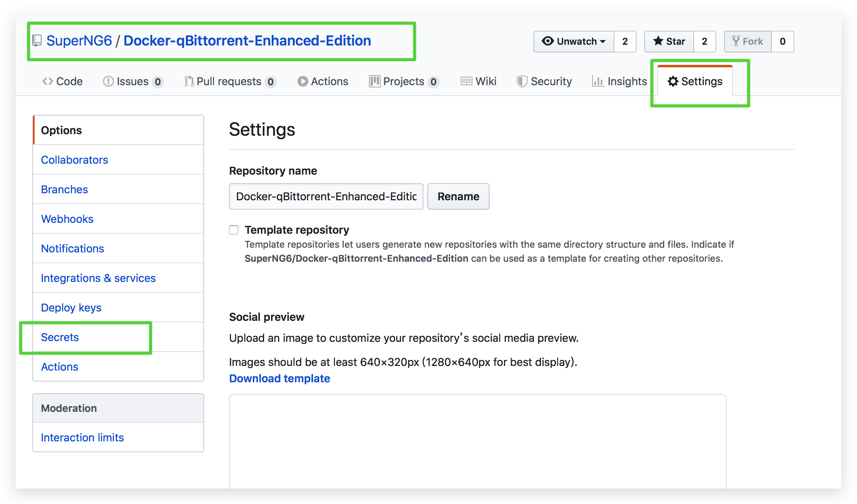The width and height of the screenshot is (857, 504).
Task: Open the SuperNG6 owner profile link
Action: [79, 40]
